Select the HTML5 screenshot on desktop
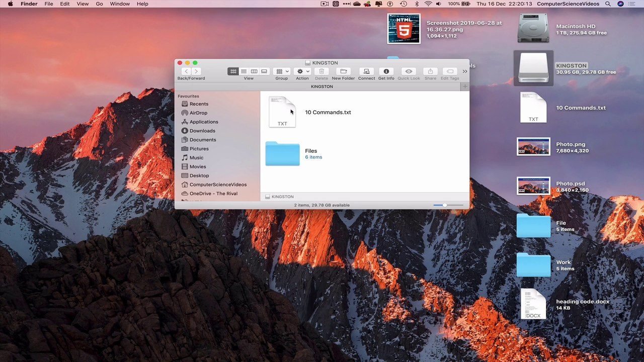 pyautogui.click(x=404, y=29)
